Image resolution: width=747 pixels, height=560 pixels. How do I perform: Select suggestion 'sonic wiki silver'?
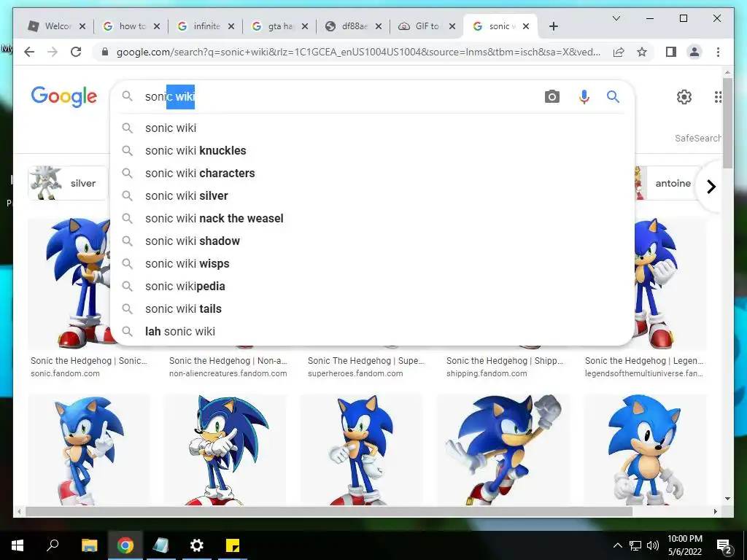coord(372,195)
